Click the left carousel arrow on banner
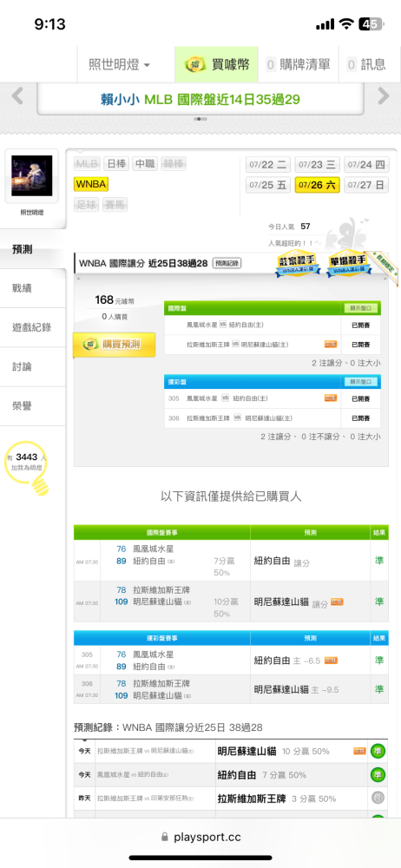The image size is (401, 868). 17,97
